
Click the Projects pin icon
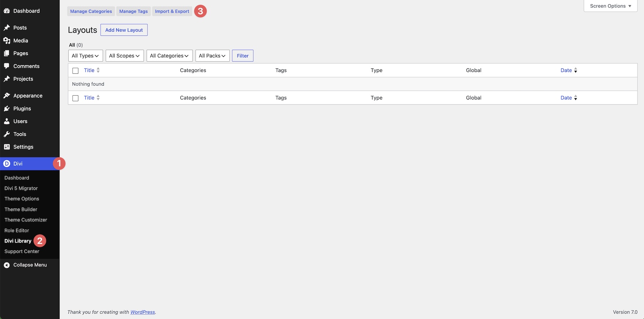pyautogui.click(x=7, y=79)
